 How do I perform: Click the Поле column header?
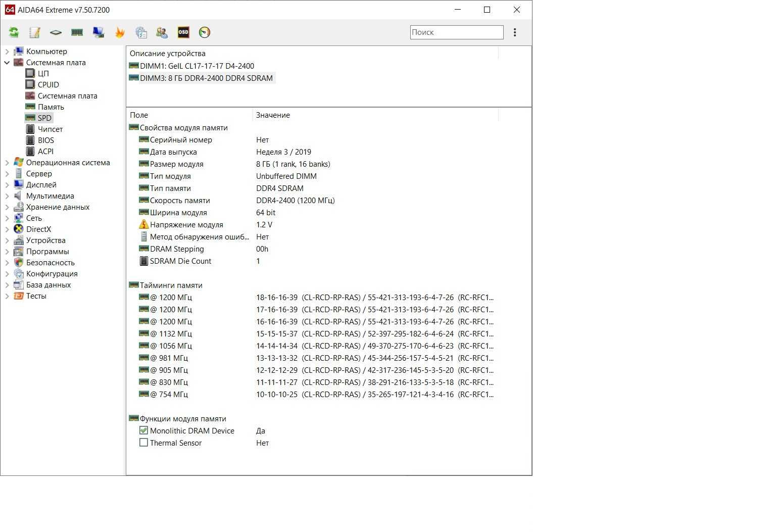click(x=189, y=115)
